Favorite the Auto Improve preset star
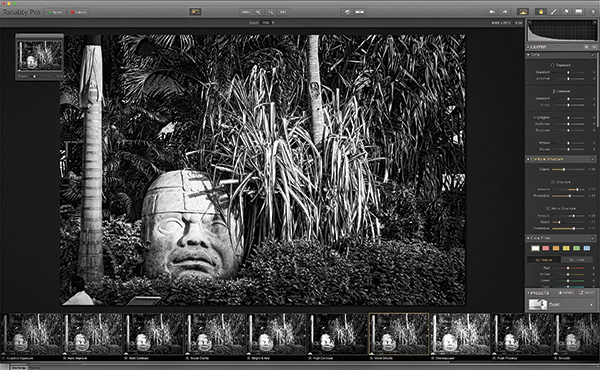 pos(65,359)
